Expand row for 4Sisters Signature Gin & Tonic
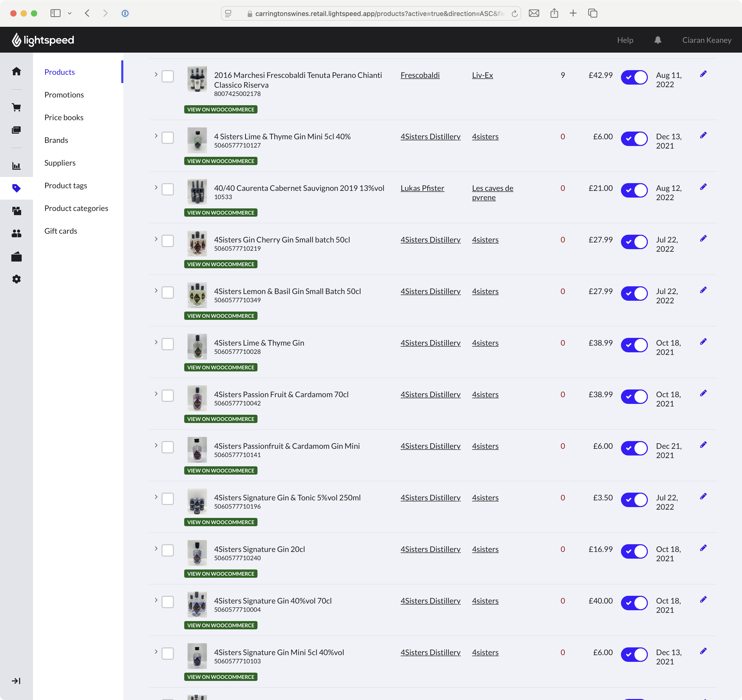 pos(156,497)
